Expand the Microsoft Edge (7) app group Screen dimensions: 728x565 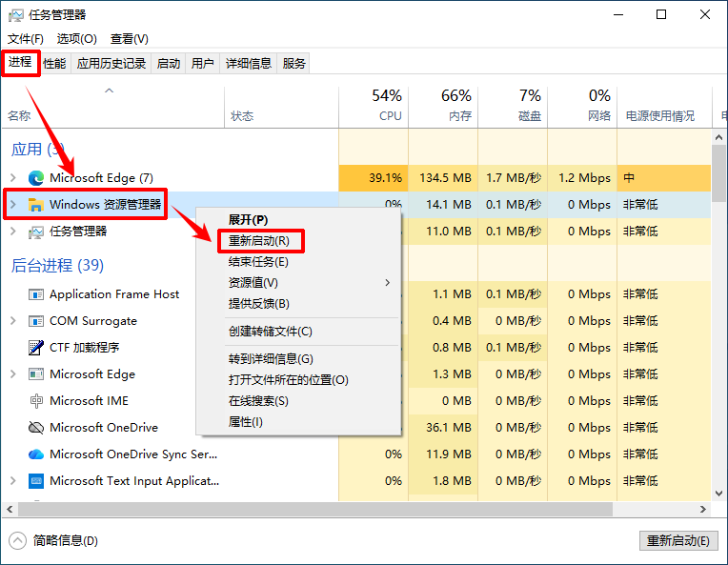click(x=13, y=178)
